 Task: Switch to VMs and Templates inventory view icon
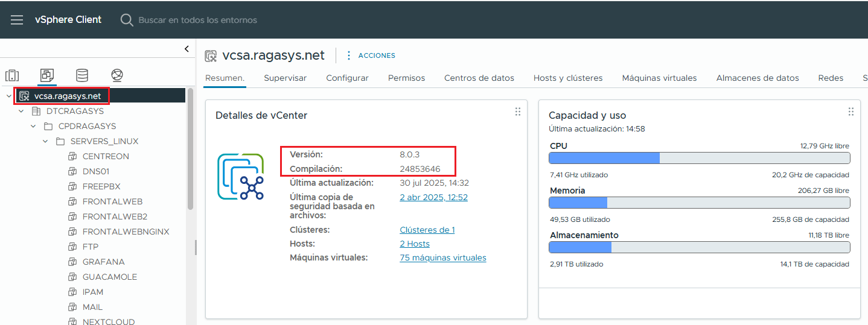point(47,75)
